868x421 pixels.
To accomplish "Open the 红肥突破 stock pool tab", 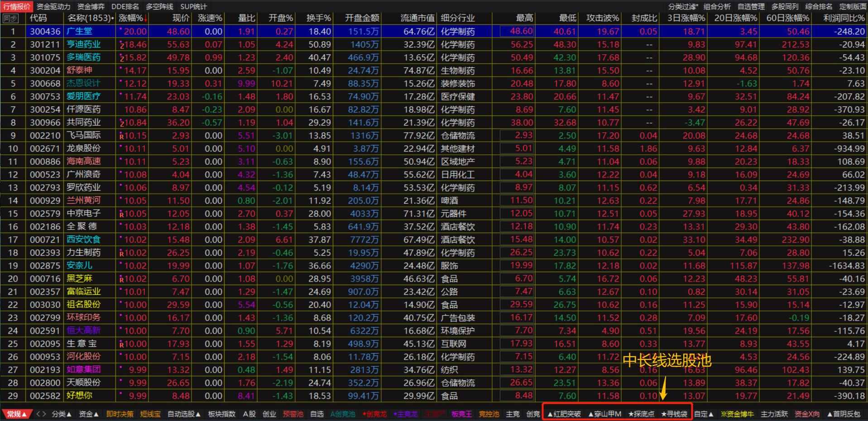I will pos(564,414).
